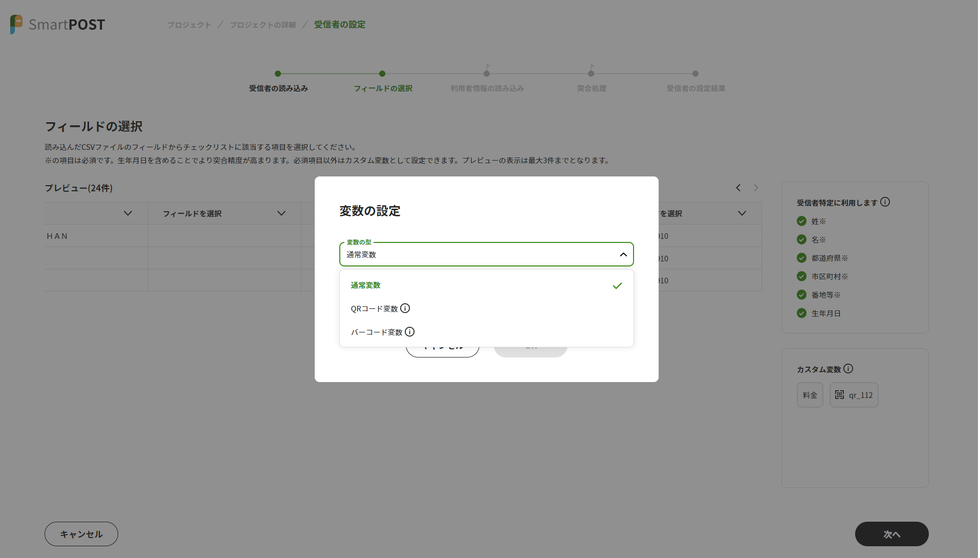Image resolution: width=980 pixels, height=558 pixels.
Task: Expand the first column header chevron
Action: click(128, 213)
